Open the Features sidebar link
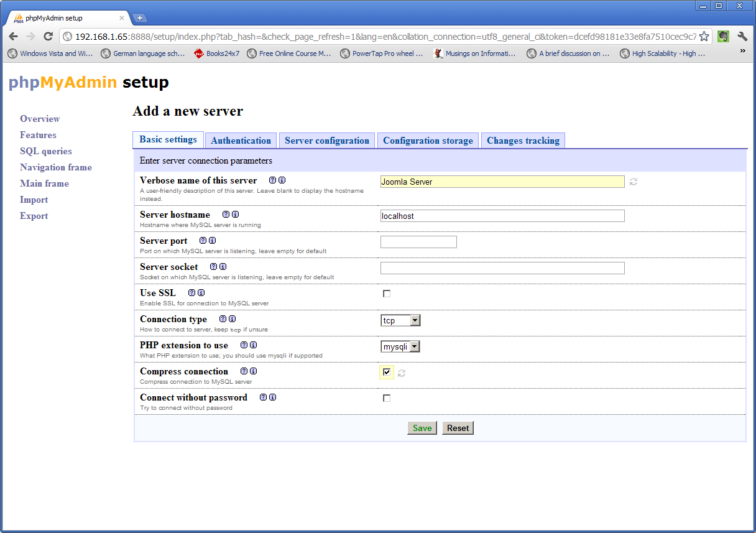 coord(38,135)
